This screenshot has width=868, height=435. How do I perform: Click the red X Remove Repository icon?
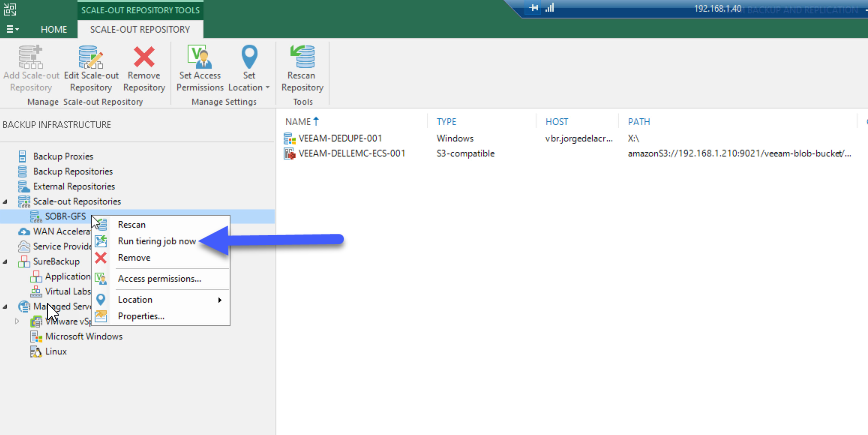[144, 56]
